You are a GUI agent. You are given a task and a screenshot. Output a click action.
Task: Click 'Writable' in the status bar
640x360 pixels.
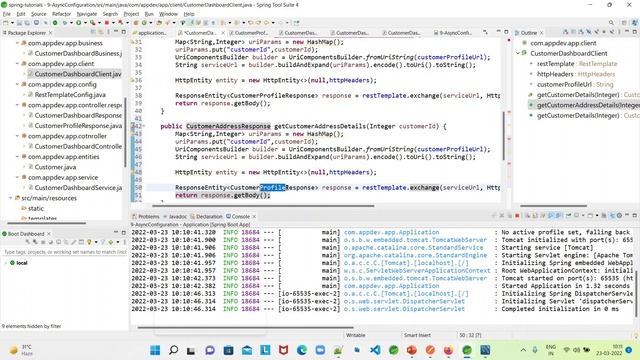coord(356,335)
